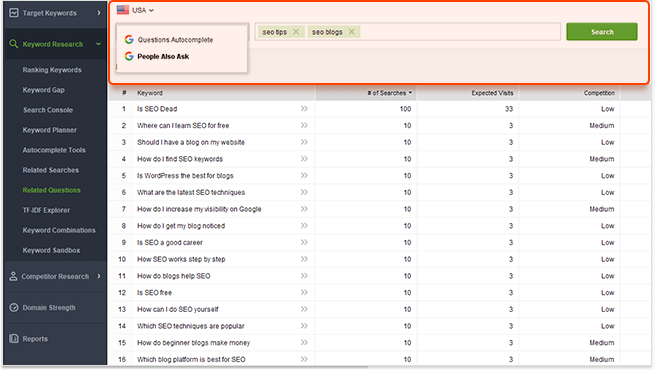Click double-arrow for 'Is WordPress the best for blogs'
The width and height of the screenshot is (655, 370).
pyautogui.click(x=304, y=175)
